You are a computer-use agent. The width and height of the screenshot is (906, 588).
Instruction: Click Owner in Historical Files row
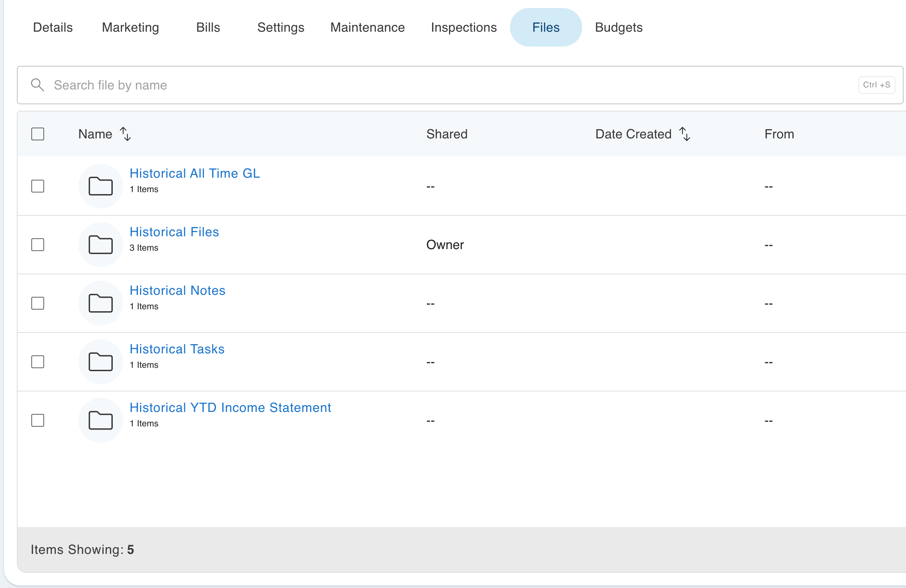(x=445, y=245)
